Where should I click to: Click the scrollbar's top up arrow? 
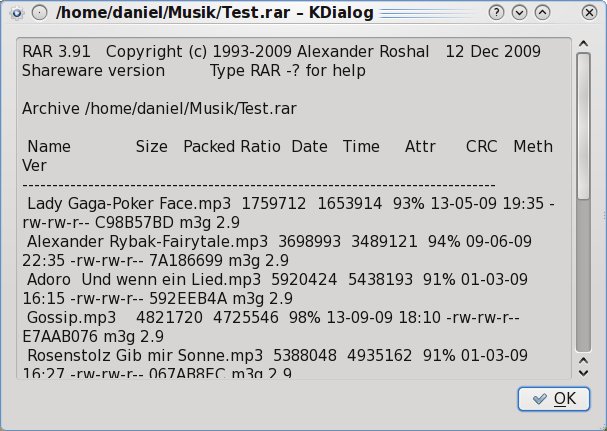point(583,44)
